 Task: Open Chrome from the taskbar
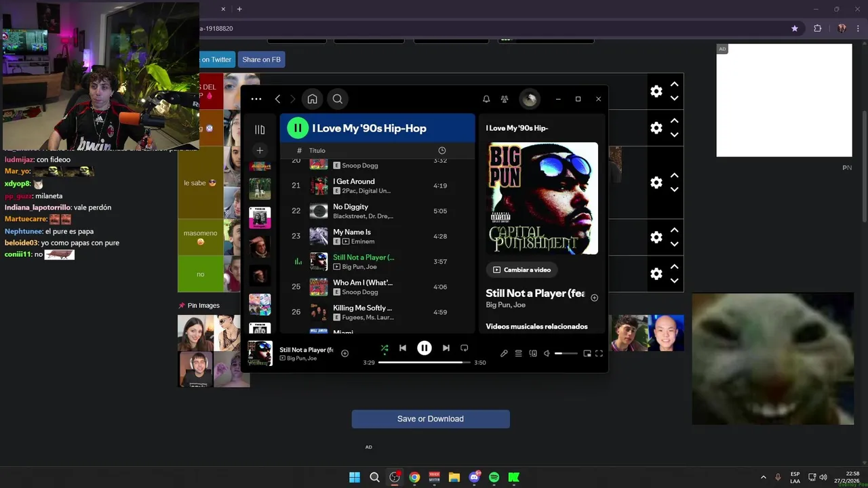coord(414,477)
